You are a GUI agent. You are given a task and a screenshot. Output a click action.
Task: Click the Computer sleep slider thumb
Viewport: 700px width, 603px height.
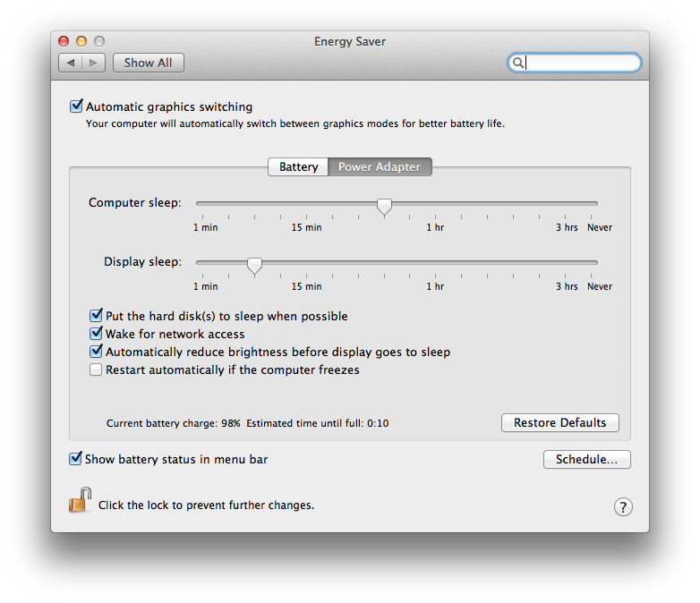click(384, 207)
